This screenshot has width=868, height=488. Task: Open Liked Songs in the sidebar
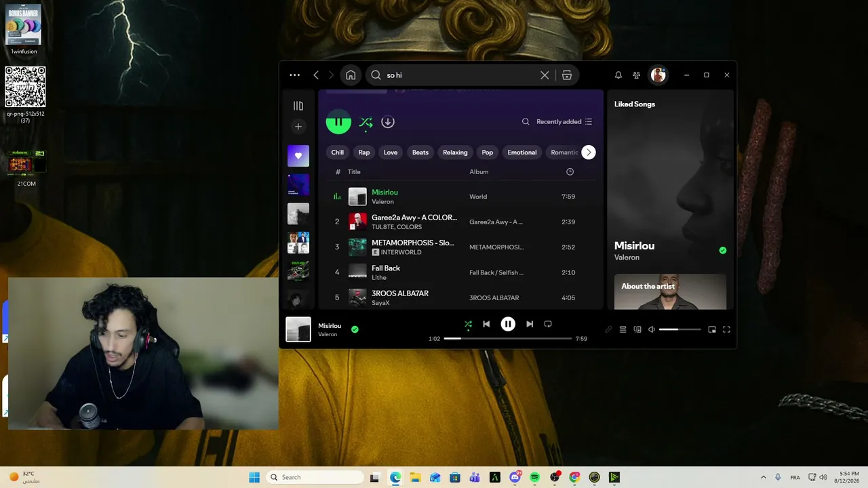[298, 156]
